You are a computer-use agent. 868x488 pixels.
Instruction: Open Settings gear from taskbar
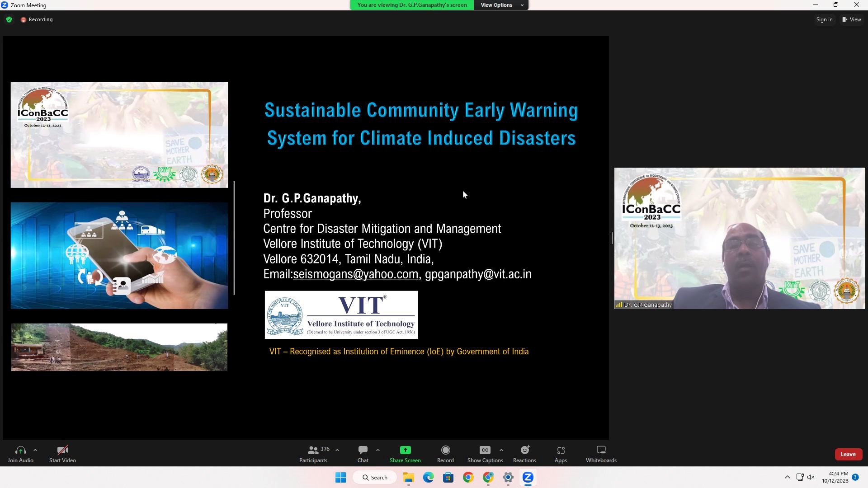(508, 477)
